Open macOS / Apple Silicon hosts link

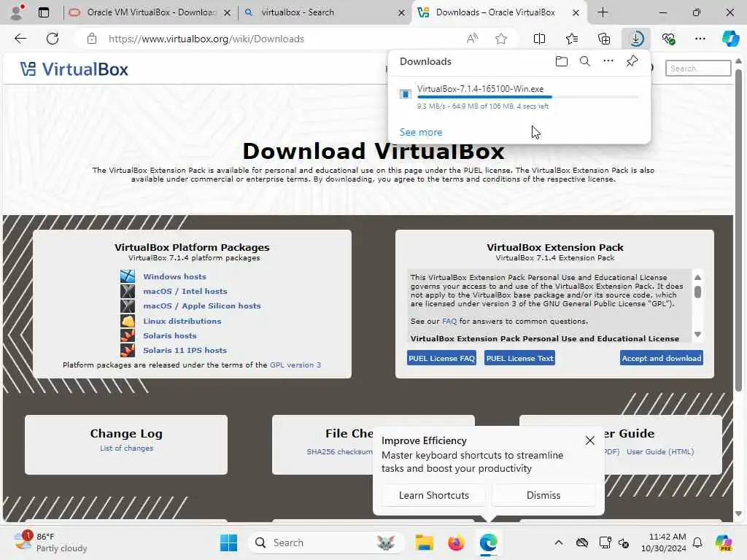202,306
